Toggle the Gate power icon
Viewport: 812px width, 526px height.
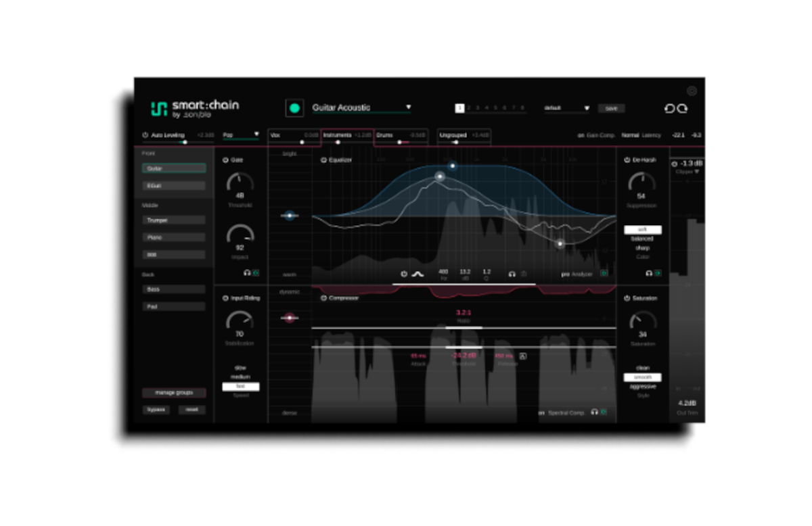coord(225,160)
